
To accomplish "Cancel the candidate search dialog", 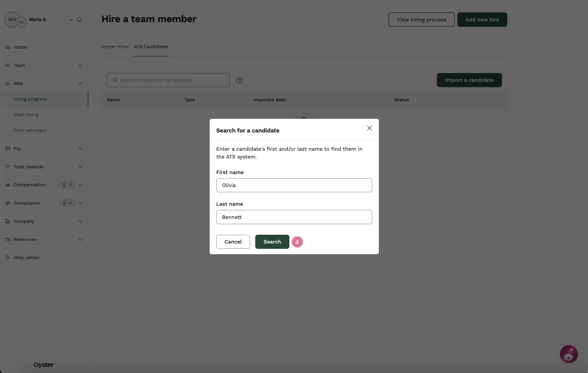I will click(233, 242).
